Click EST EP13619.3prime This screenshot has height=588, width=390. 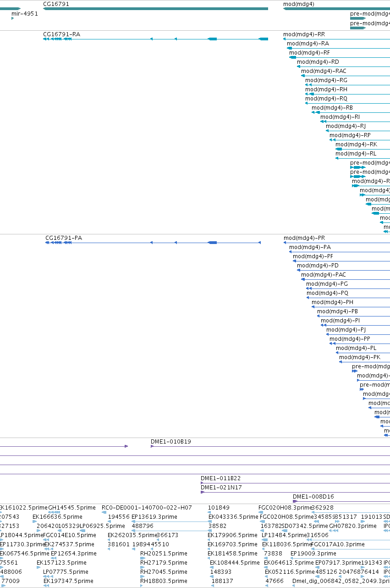154,517
